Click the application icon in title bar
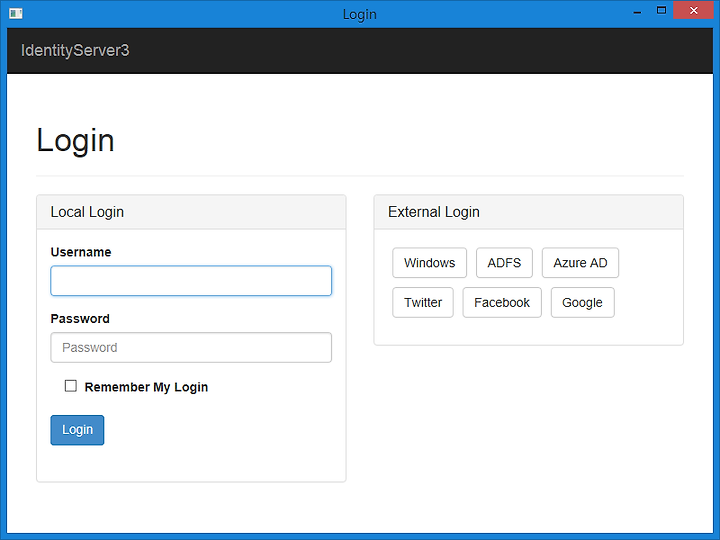Viewport: 720px width, 540px height. (16, 14)
